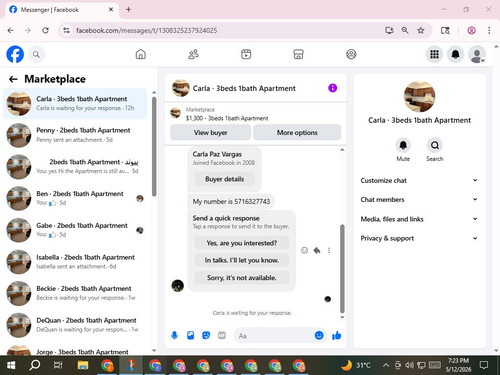This screenshot has height=375, width=500.
Task: Click the conversation list scrollbar
Action: (154, 147)
